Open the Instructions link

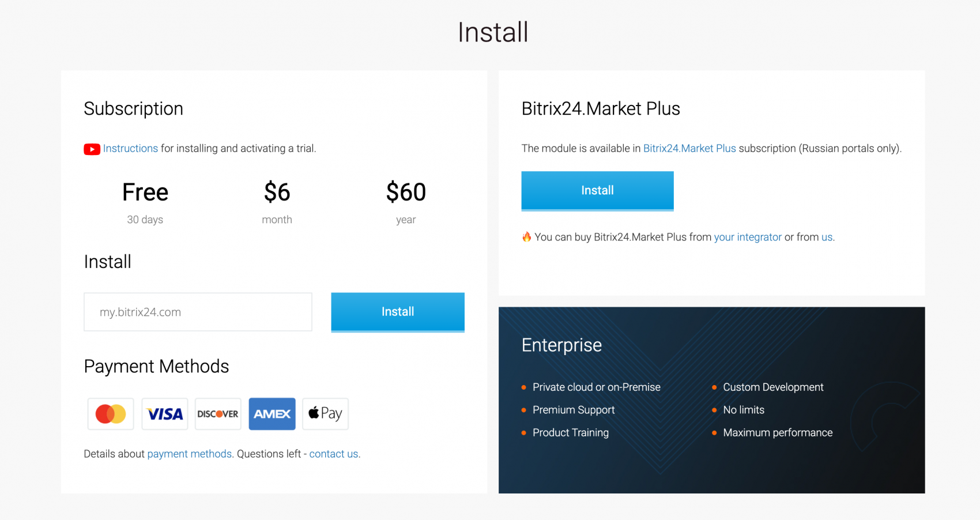click(130, 149)
